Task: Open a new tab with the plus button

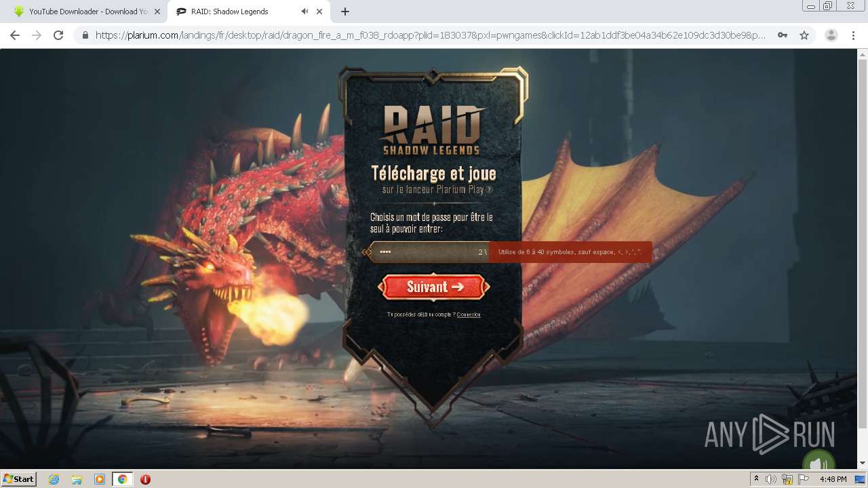Action: pos(345,12)
